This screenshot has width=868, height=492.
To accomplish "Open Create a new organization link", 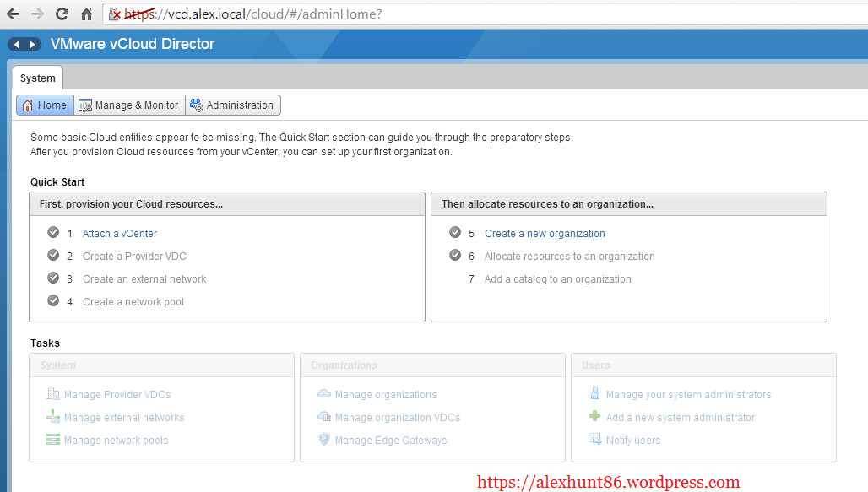I will point(545,234).
